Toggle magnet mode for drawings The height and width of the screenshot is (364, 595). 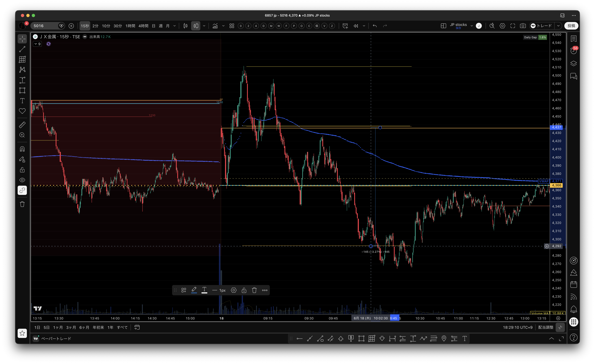22,149
